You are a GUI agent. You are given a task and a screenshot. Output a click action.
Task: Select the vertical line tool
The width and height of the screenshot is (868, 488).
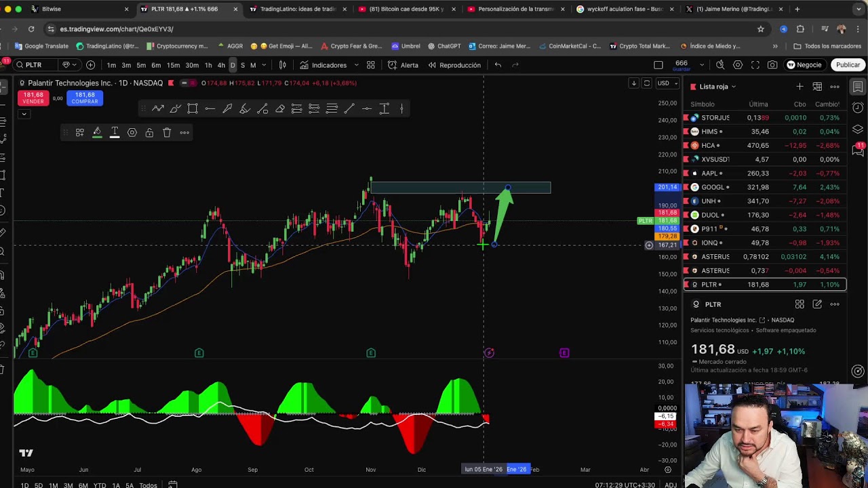tap(401, 108)
